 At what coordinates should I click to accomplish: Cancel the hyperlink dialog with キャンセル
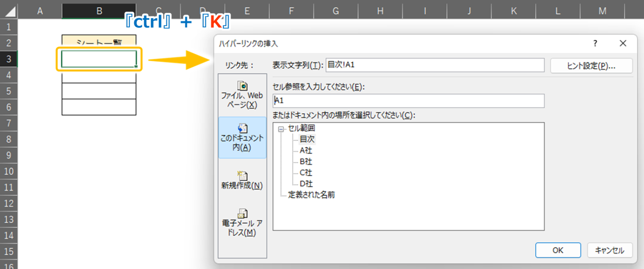coord(610,250)
